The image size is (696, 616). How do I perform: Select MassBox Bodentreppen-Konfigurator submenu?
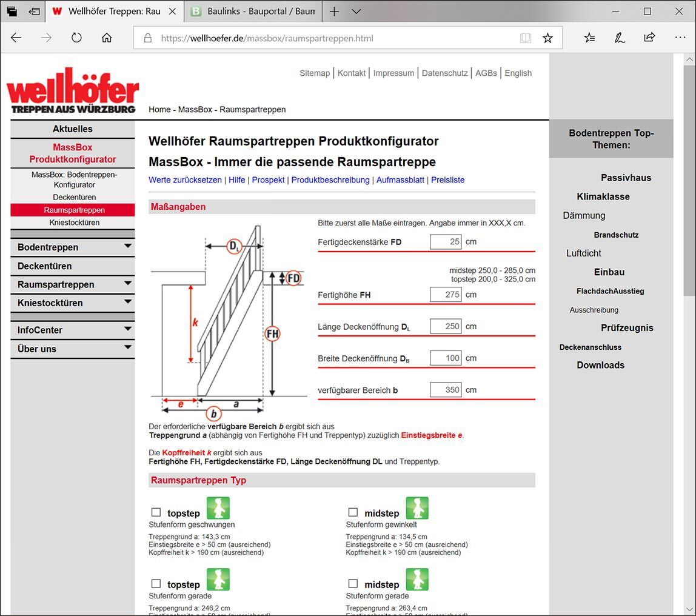[x=74, y=179]
